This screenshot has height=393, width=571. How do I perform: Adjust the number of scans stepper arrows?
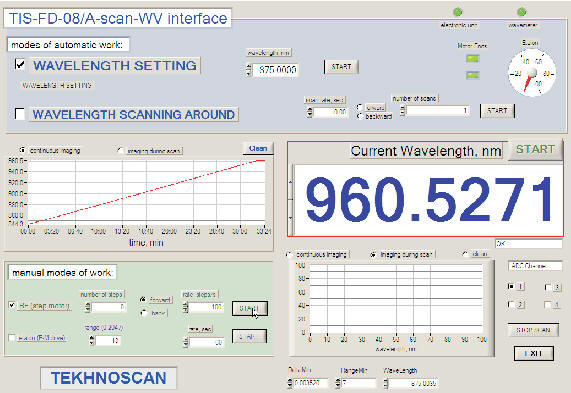[403, 110]
